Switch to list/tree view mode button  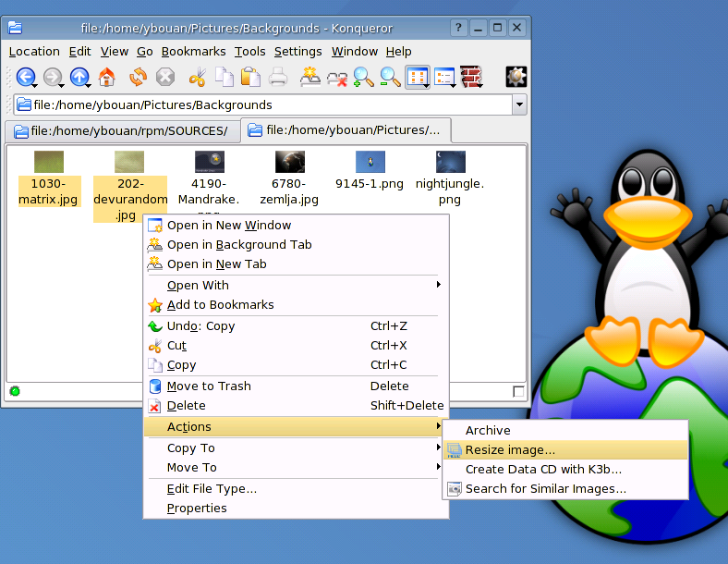[444, 77]
